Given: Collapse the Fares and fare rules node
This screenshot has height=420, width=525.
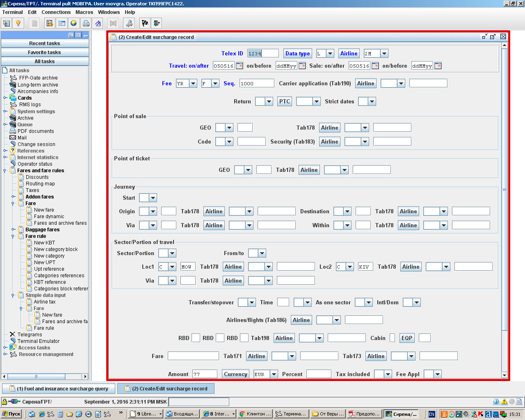Looking at the screenshot, I should [5, 171].
